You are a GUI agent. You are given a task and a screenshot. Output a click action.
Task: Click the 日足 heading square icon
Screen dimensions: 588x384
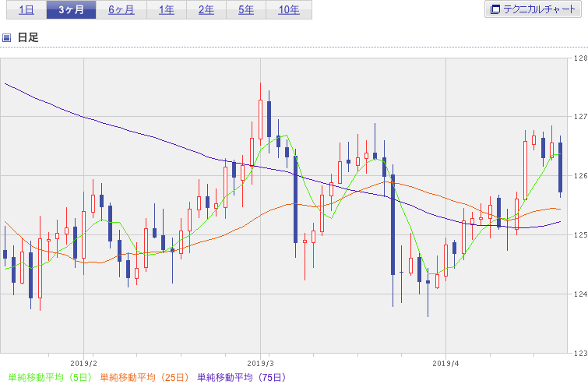[6, 37]
